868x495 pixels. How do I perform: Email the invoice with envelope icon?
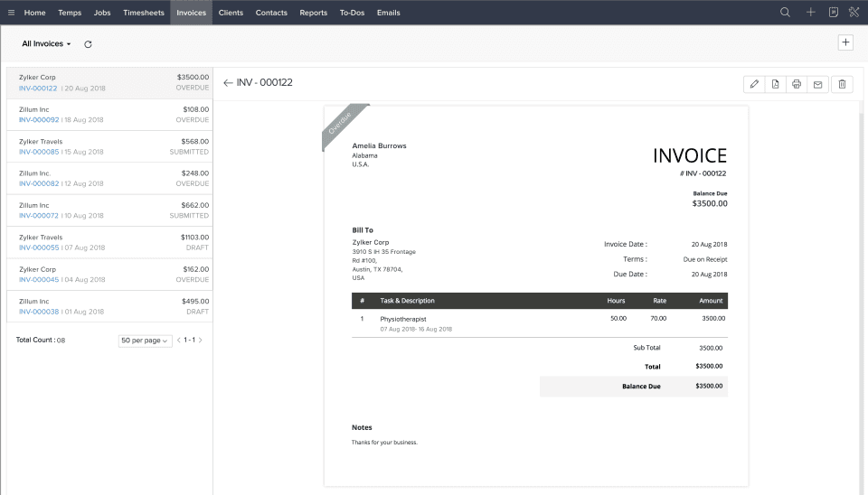817,84
